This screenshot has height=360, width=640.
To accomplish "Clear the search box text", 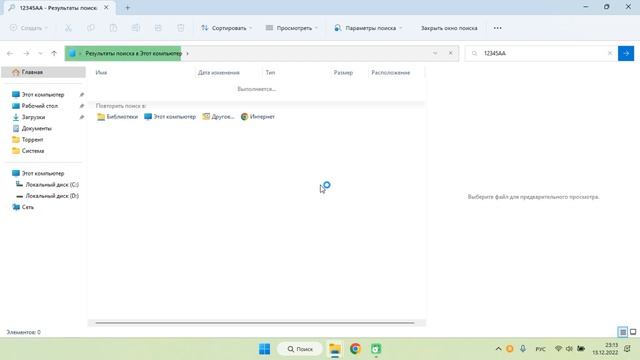I will (610, 53).
